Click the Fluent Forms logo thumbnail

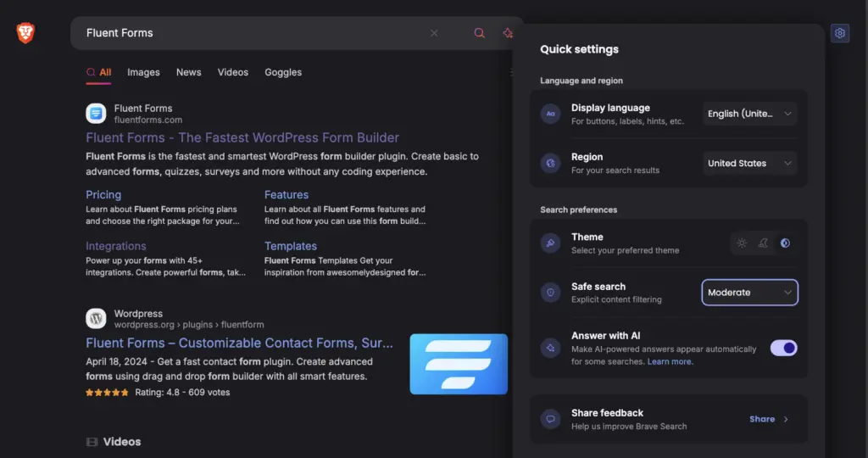click(459, 364)
